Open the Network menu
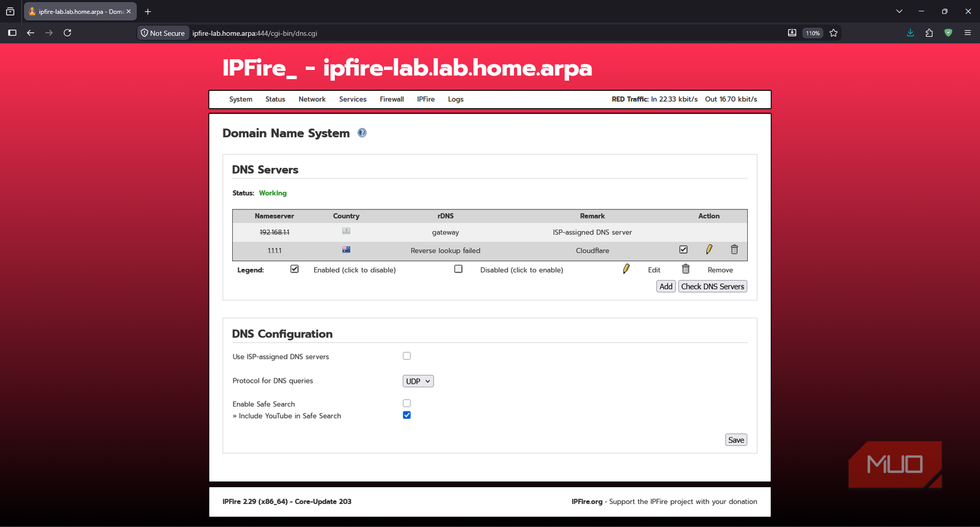Viewport: 980px width, 527px height. click(312, 99)
